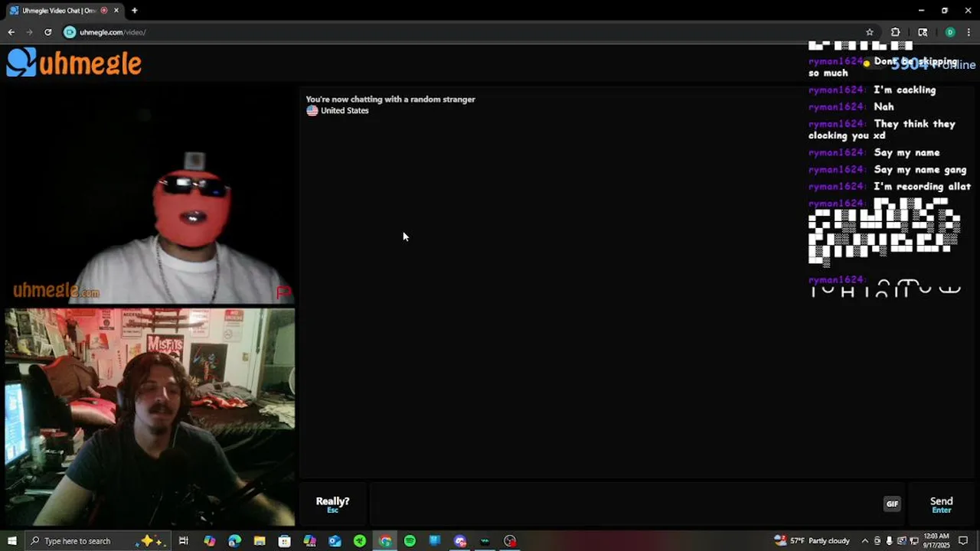The image size is (980, 551).
Task: Open File Explorer from the taskbar
Action: point(260,541)
